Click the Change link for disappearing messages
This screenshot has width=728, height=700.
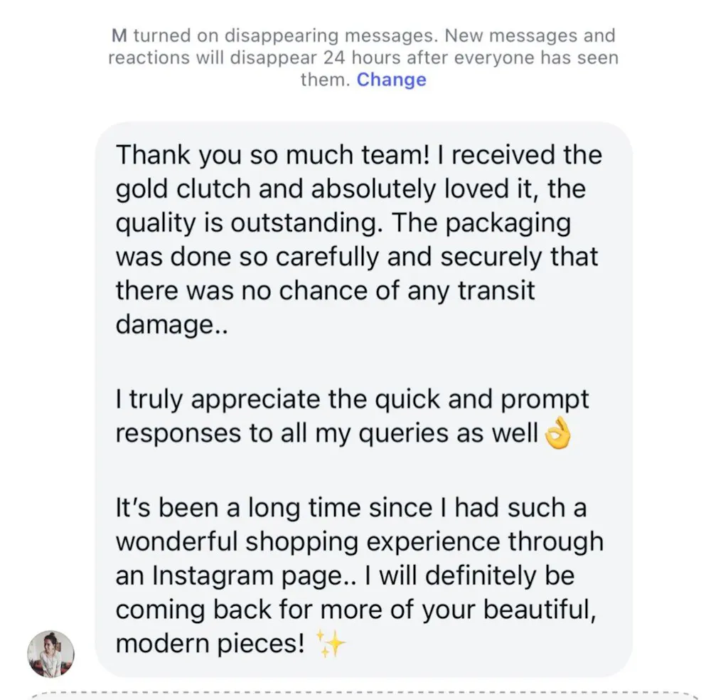click(391, 79)
